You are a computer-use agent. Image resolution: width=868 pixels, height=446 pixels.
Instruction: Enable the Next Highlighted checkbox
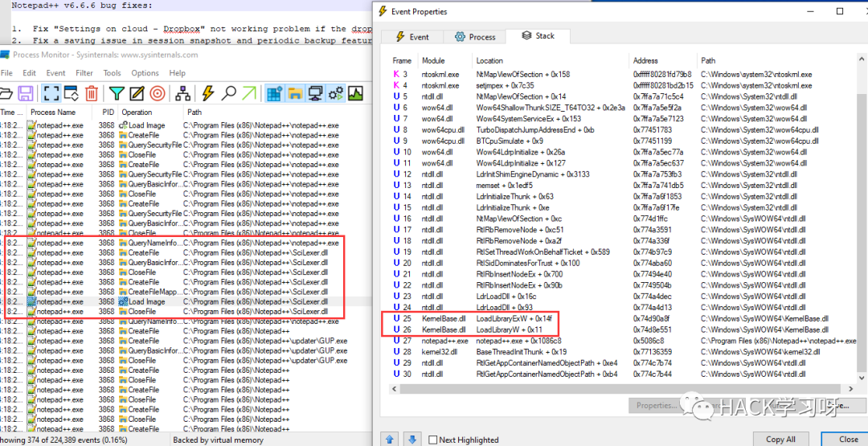433,440
